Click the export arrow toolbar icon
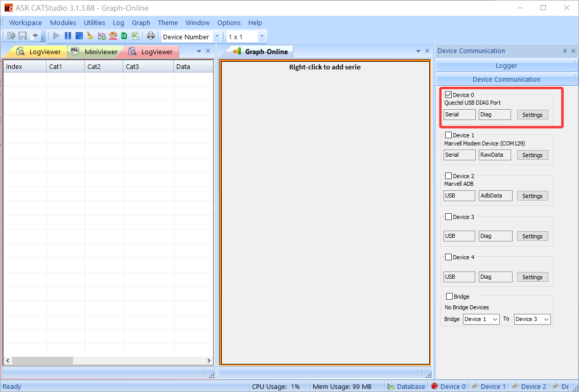This screenshot has width=579, height=392. 34,36
